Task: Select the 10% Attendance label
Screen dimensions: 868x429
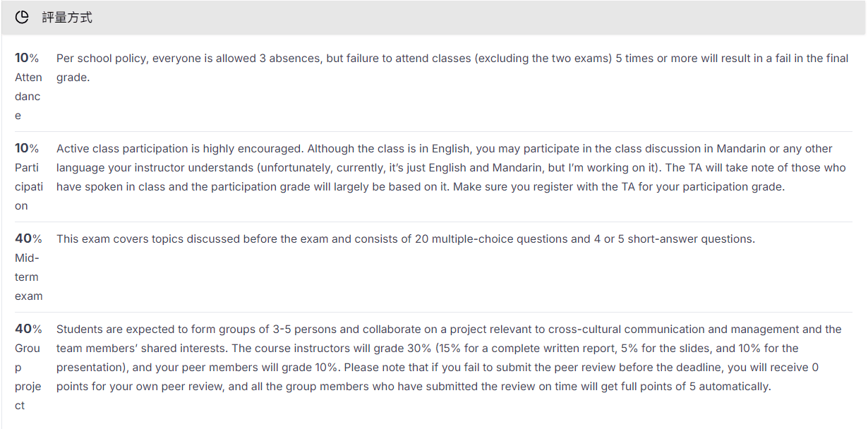Action: [28, 87]
